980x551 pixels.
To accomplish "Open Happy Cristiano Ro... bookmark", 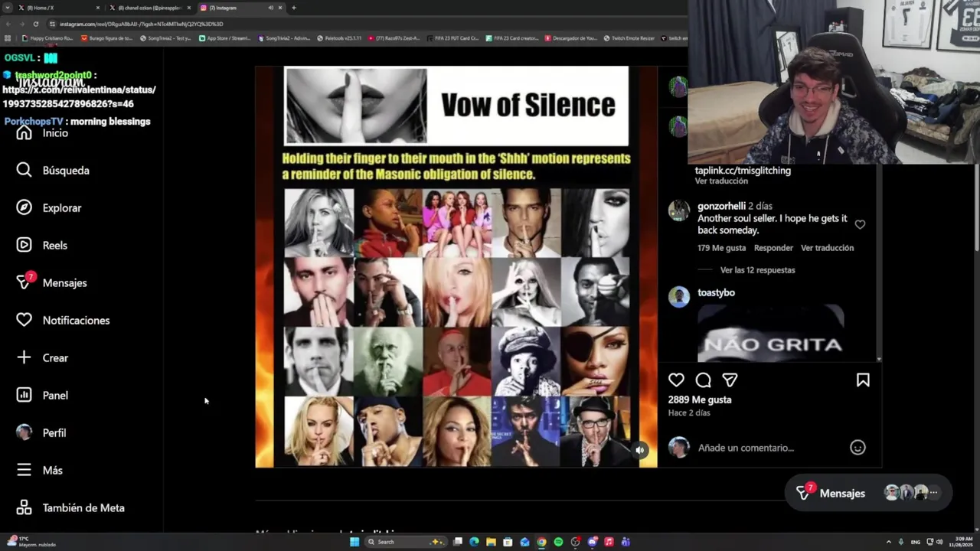I will click(x=47, y=38).
